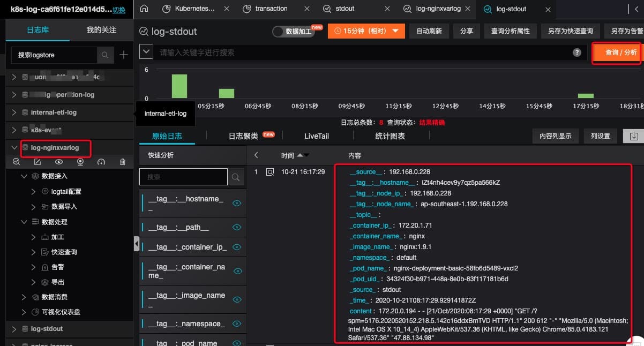The width and height of the screenshot is (644, 346).
Task: Click the eye preview icon under log-nginxvarlog
Action: pos(59,162)
